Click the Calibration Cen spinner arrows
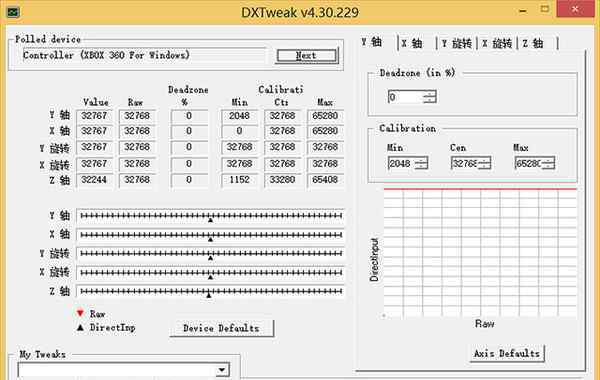The image size is (600, 380). [484, 163]
